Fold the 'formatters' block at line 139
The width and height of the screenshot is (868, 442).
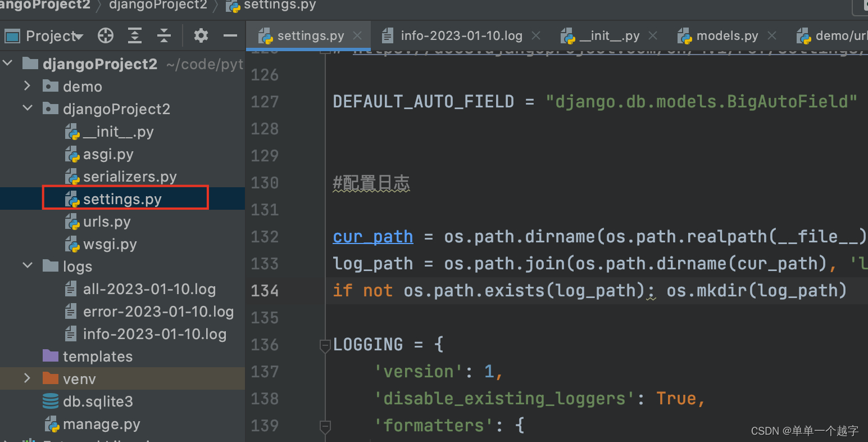pyautogui.click(x=325, y=426)
